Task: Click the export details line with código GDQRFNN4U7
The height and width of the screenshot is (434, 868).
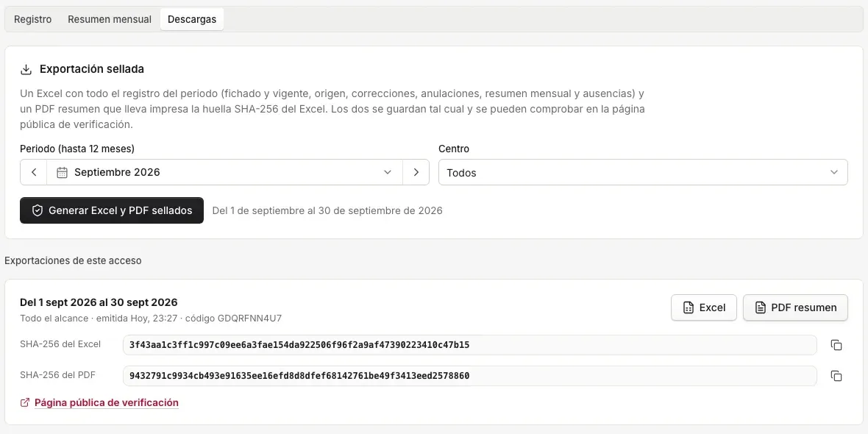Action: (x=151, y=319)
